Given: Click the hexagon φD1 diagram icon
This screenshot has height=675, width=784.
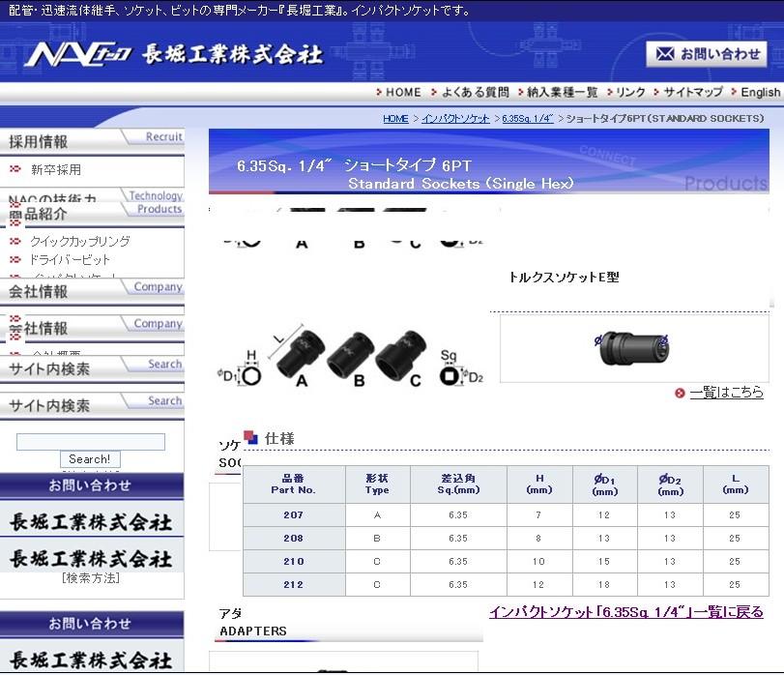Looking at the screenshot, I should coord(251,375).
